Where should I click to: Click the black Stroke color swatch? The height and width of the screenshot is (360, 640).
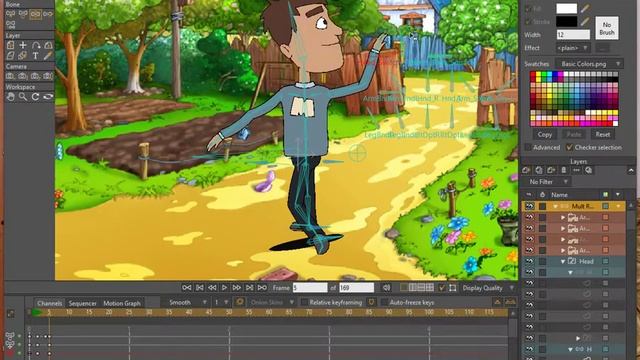[567, 22]
